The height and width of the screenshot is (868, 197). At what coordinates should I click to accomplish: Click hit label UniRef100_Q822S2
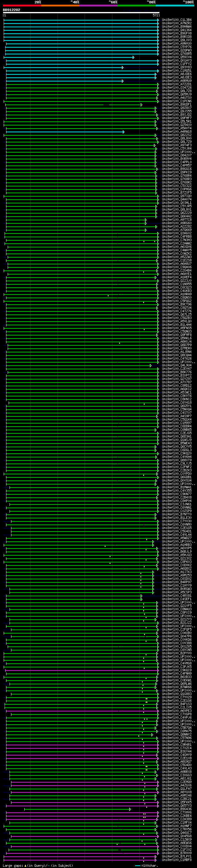tap(177, 135)
